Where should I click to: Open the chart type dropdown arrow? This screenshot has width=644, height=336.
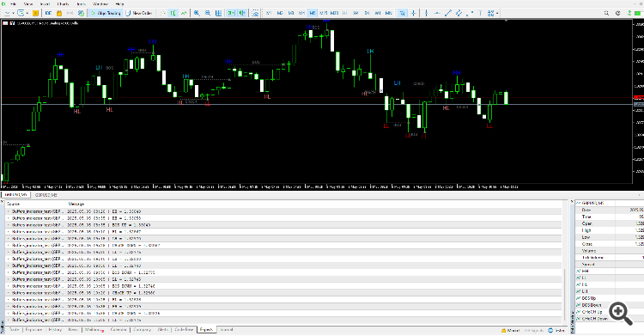[x=13, y=13]
